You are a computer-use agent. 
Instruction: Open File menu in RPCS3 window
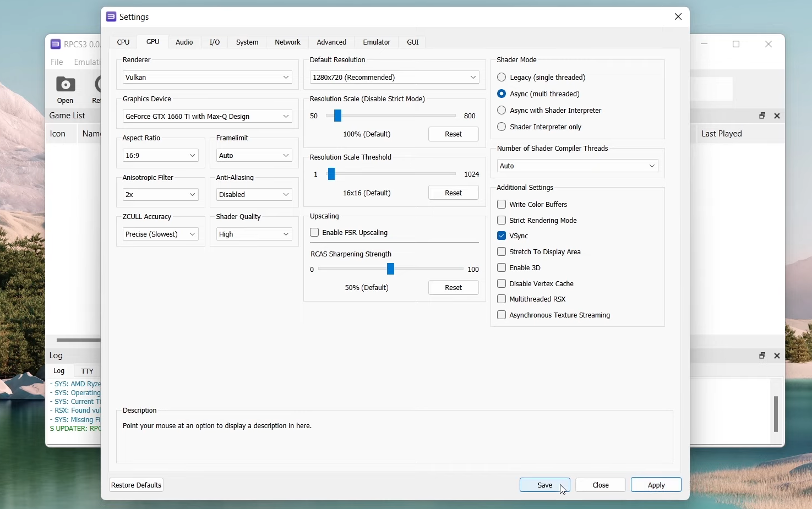57,62
